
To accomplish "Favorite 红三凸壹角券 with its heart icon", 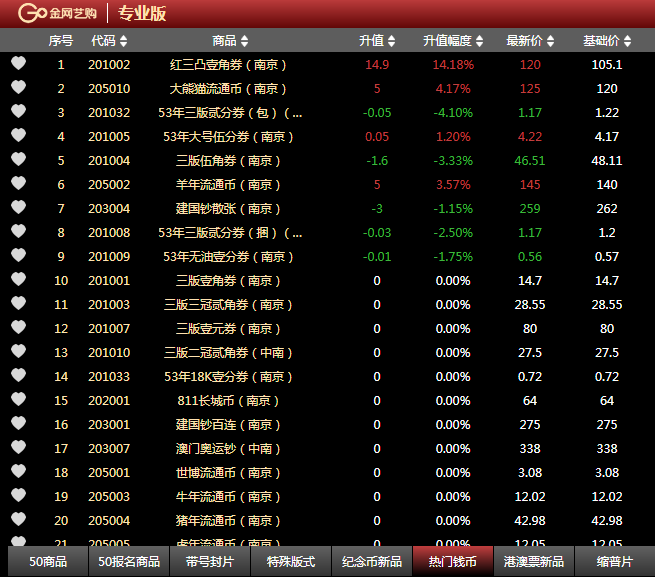I will [18, 63].
